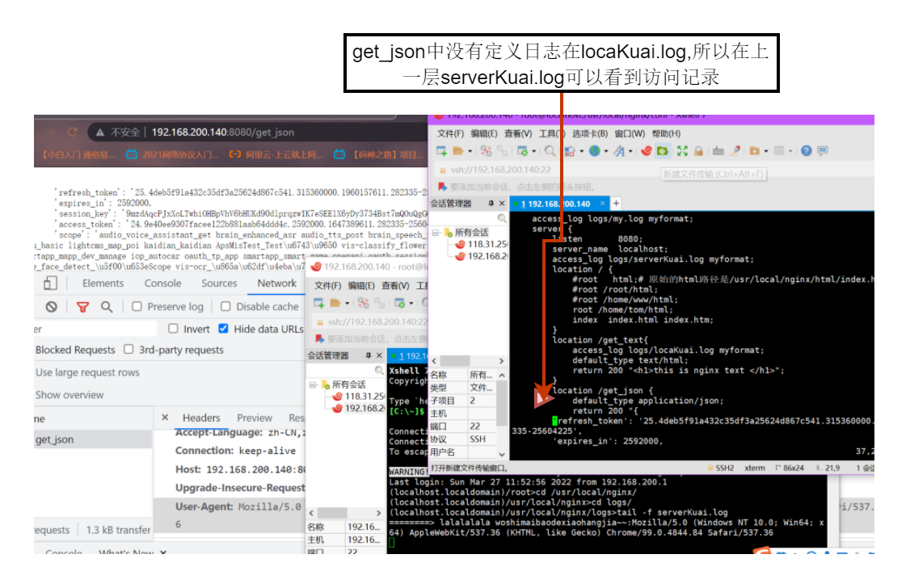
Task: Open dropdown arrow next to Properties gear icon
Action: tap(534, 151)
